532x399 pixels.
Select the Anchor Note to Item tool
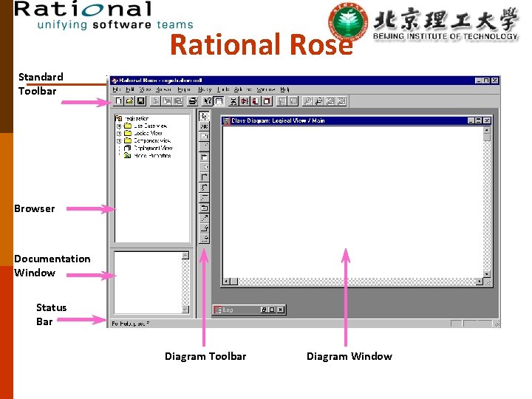point(204,146)
